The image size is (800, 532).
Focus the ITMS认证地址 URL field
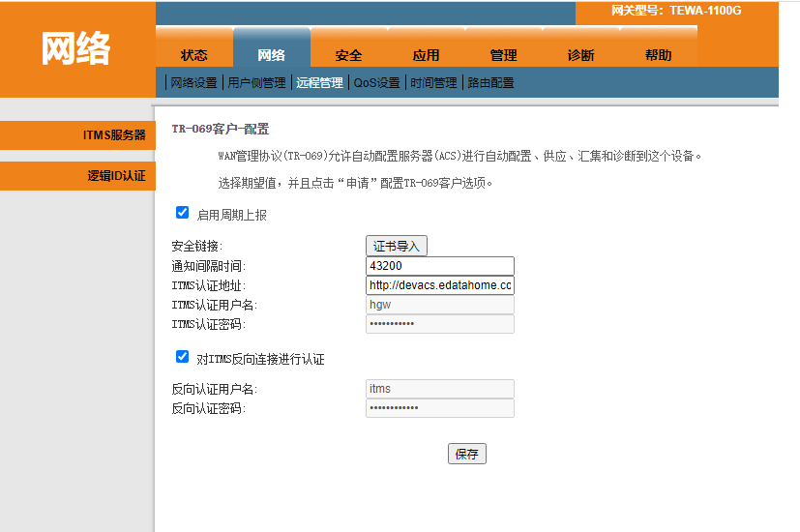[440, 285]
